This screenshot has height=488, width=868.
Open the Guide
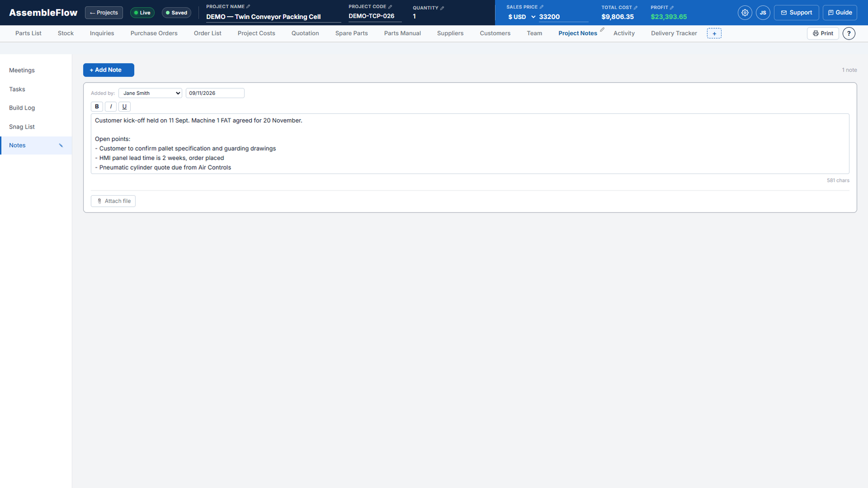point(840,12)
